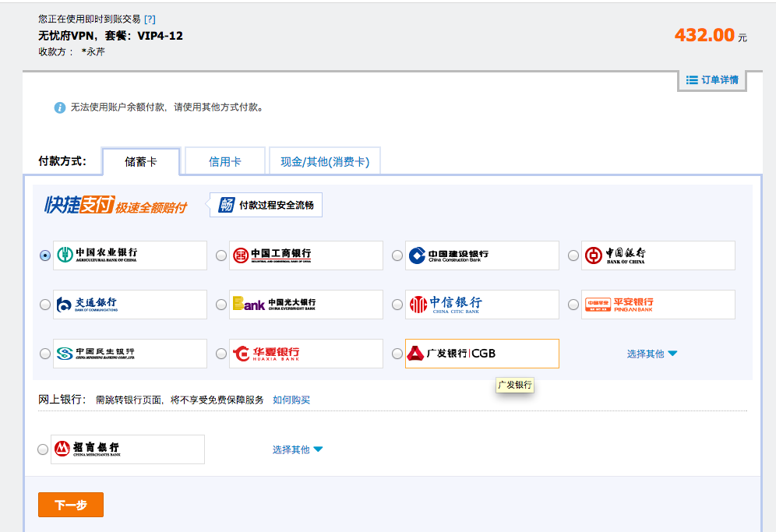Expand 选择其他 in the quick pay section
The height and width of the screenshot is (532, 776).
pyautogui.click(x=651, y=354)
